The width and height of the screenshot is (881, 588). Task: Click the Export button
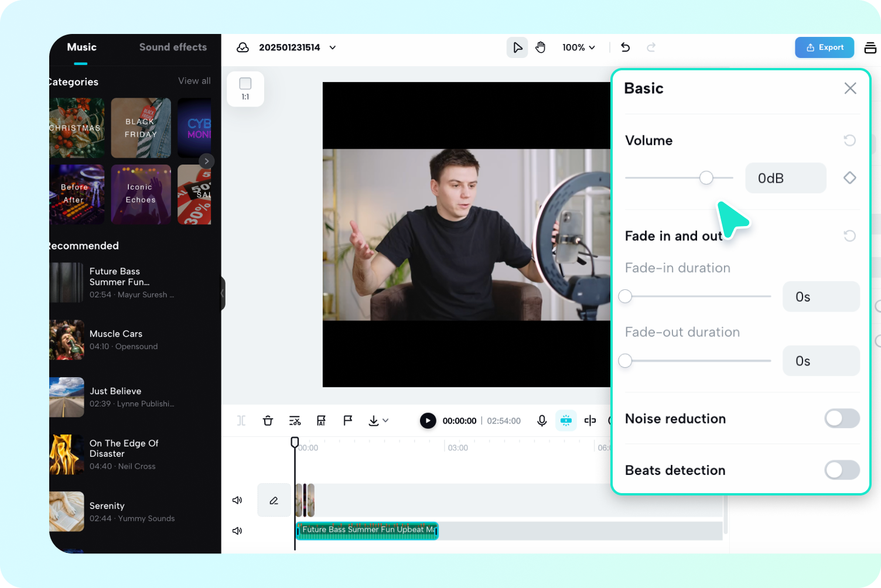[824, 47]
